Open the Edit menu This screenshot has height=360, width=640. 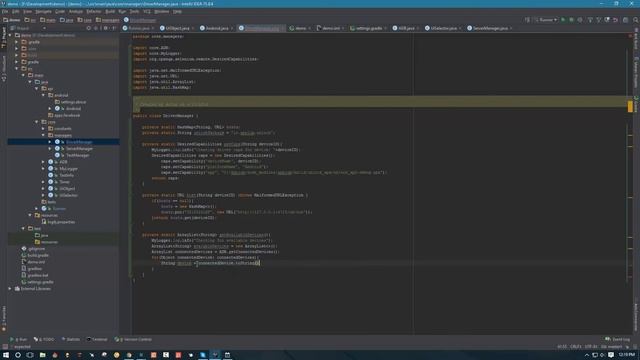coord(15,11)
